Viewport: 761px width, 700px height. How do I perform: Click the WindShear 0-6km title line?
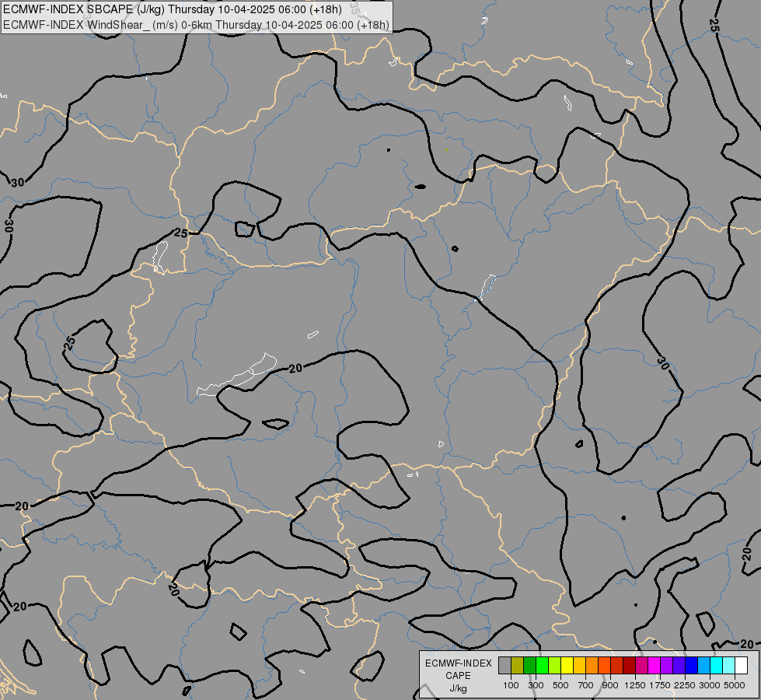tap(196, 25)
